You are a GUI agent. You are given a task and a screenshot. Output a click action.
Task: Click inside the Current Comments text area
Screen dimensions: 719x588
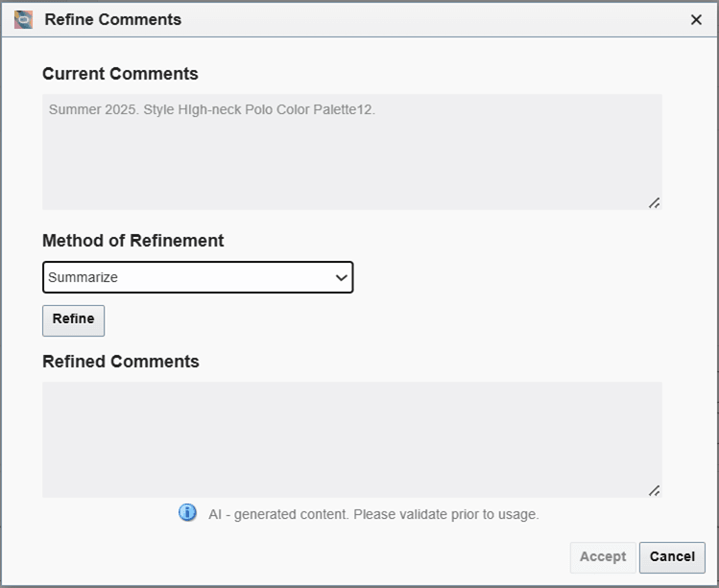pyautogui.click(x=352, y=153)
